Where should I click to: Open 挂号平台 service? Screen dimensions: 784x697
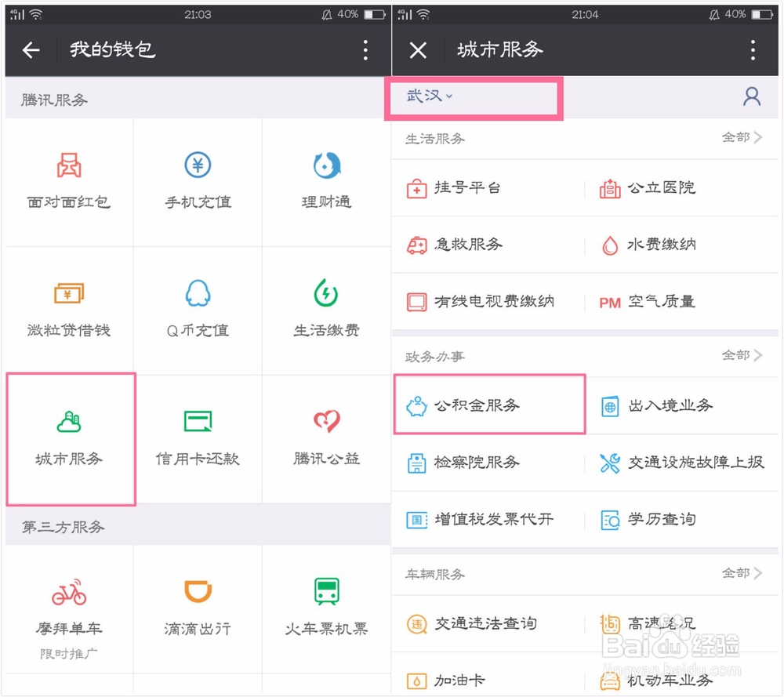pos(488,188)
